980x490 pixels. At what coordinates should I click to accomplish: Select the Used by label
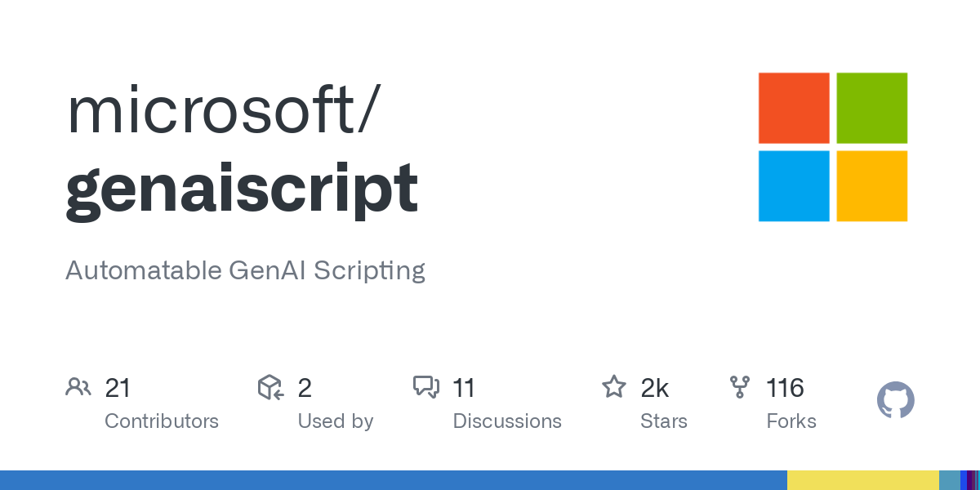tap(336, 421)
